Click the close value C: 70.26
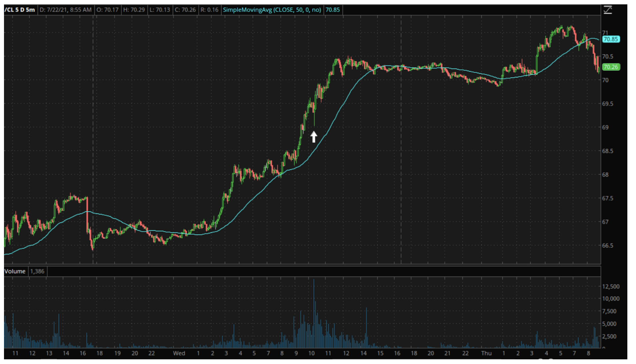This screenshot has height=364, width=636. pos(185,10)
